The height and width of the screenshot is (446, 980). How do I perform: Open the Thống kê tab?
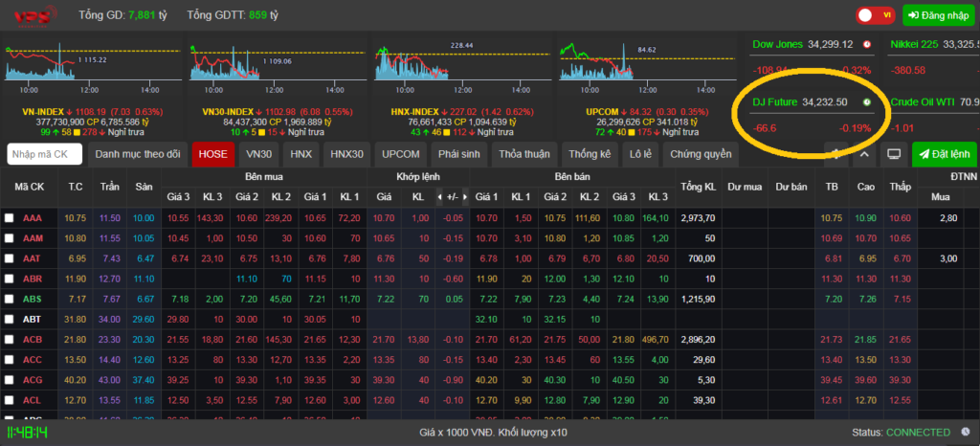point(590,154)
